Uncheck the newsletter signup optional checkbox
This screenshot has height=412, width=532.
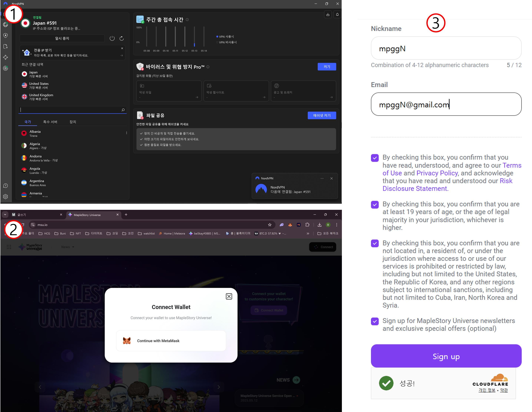point(375,321)
